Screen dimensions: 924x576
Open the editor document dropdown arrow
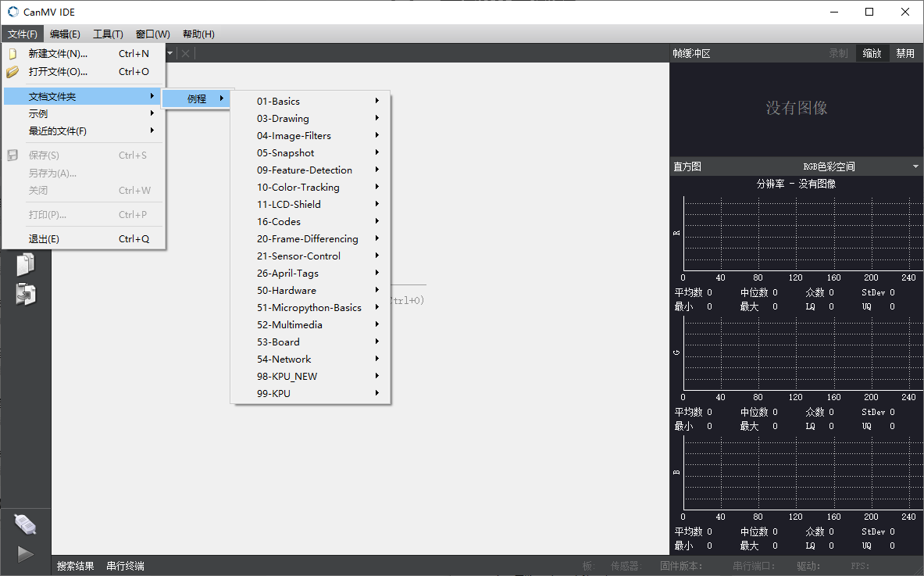pos(169,54)
